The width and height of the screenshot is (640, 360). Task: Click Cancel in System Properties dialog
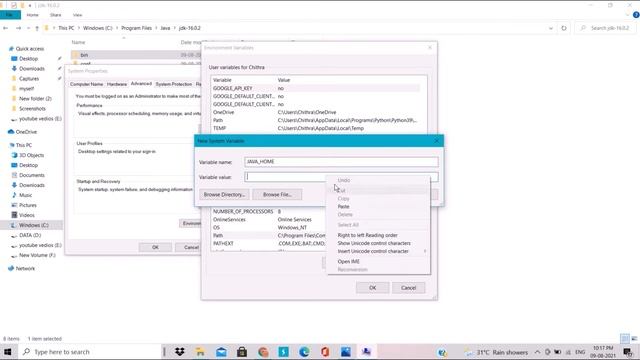[189, 247]
